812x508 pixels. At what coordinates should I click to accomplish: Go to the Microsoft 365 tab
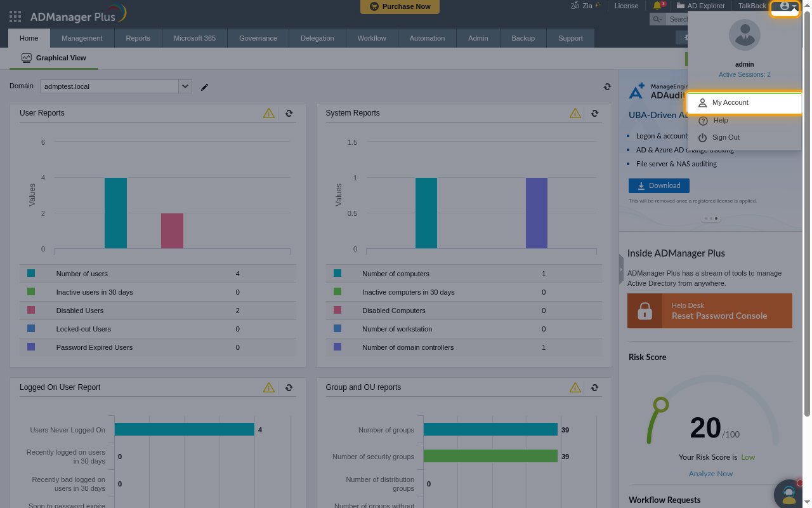(x=195, y=38)
